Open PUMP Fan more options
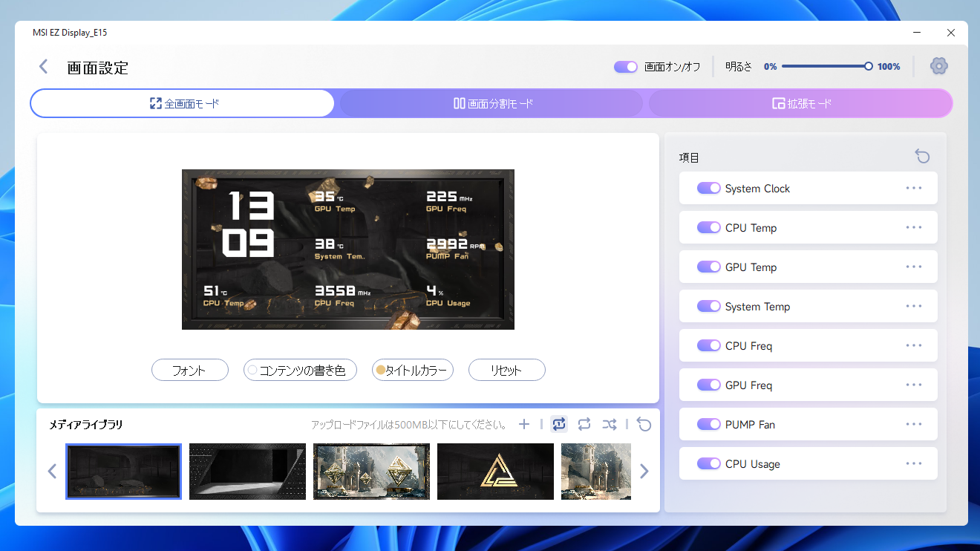This screenshot has width=980, height=551. click(914, 424)
